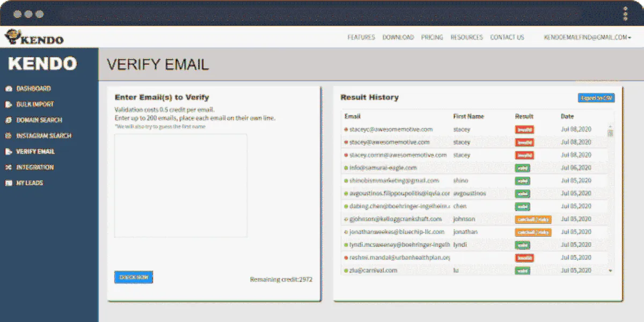This screenshot has width=644, height=322.
Task: Click the Result History heading
Action: click(x=370, y=98)
